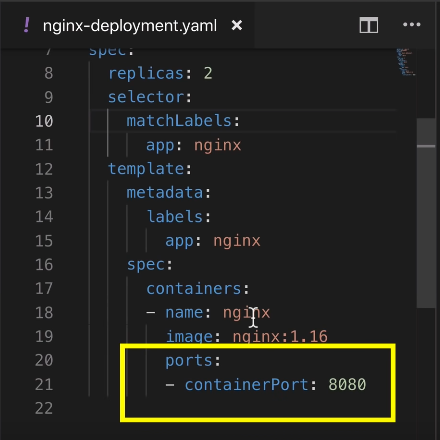Click the selector key on line 9
Viewport: 440px width, 440px height.
[x=146, y=97]
